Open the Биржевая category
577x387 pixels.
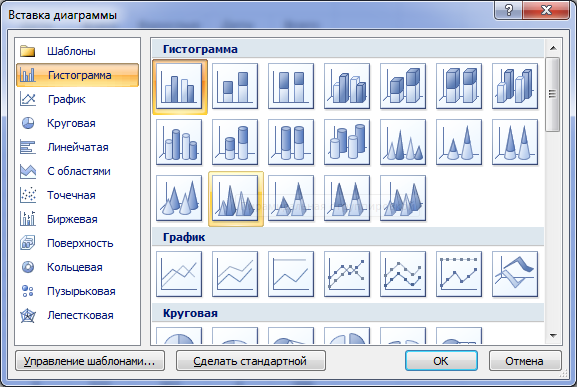point(77,219)
